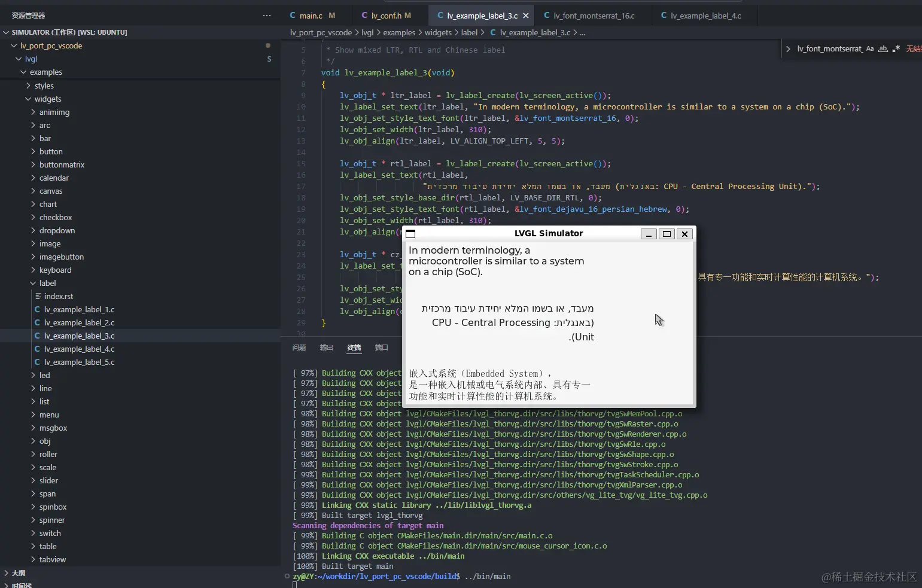Select the 终端 panel tab

pyautogui.click(x=354, y=348)
